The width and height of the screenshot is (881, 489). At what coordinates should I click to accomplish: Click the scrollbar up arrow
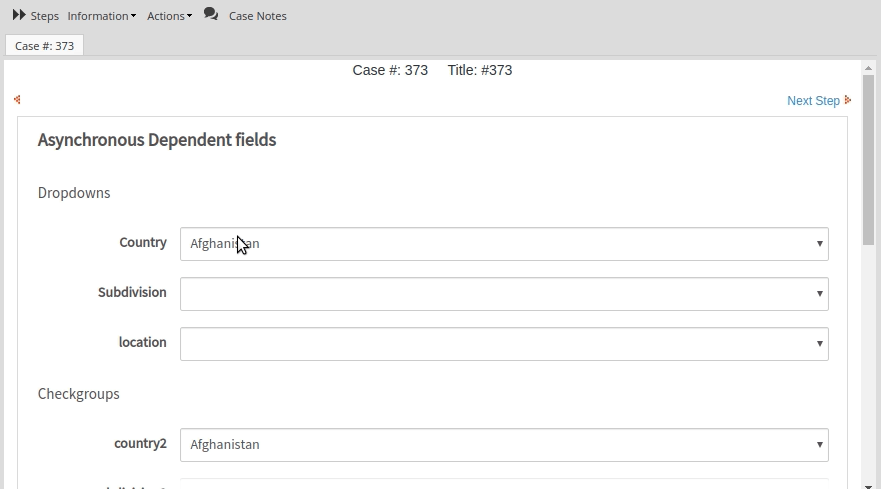tap(868, 68)
